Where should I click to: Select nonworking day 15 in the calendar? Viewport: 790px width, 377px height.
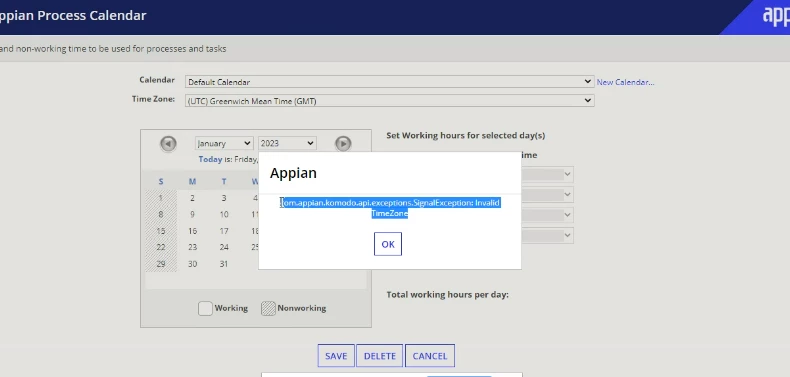click(161, 231)
